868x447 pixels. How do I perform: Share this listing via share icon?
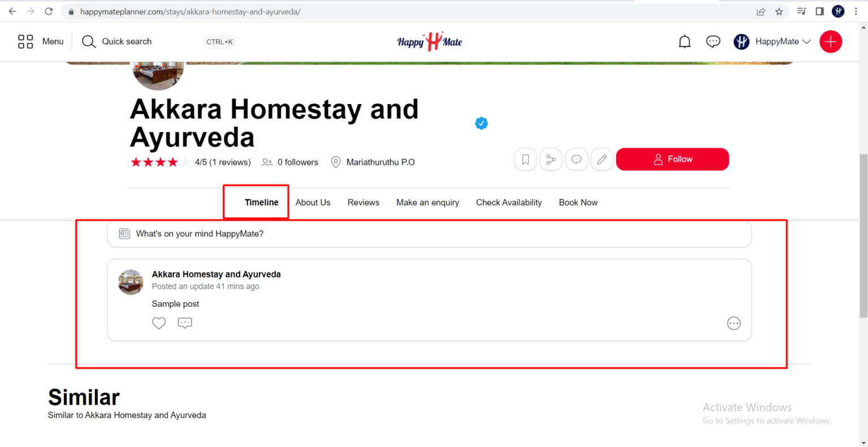(x=551, y=159)
